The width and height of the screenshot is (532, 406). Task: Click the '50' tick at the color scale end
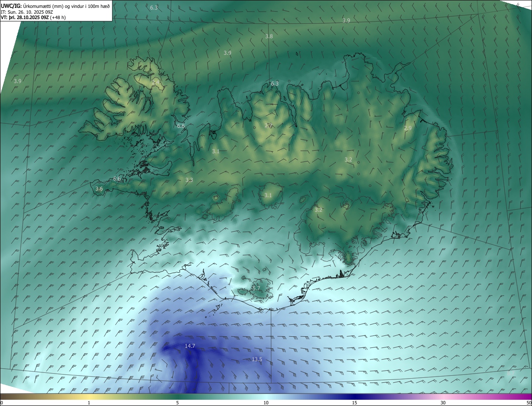pos(529,403)
